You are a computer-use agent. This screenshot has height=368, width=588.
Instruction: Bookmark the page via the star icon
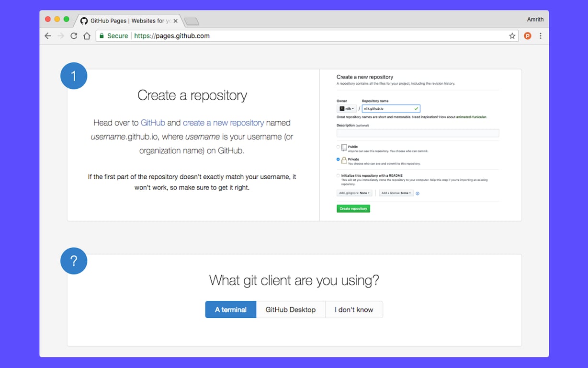point(512,35)
